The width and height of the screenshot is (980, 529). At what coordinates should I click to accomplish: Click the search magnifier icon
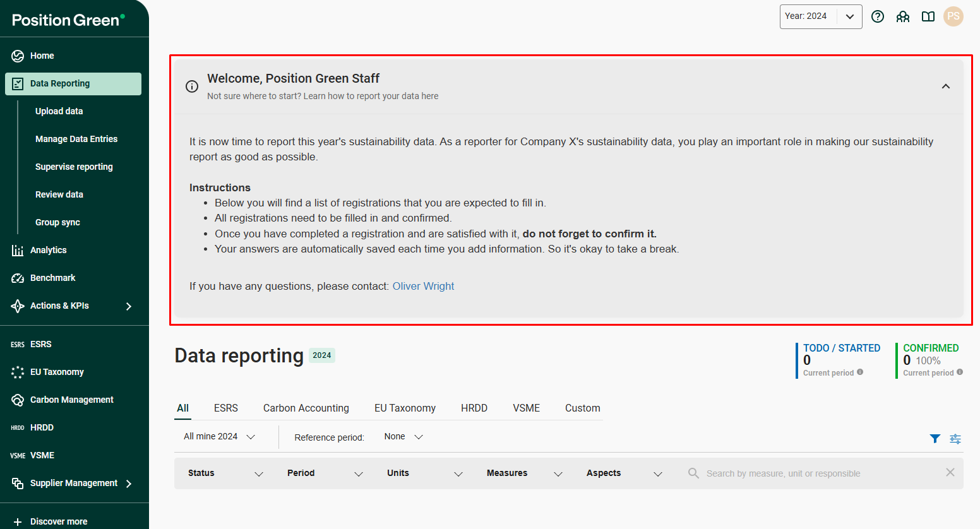click(693, 473)
